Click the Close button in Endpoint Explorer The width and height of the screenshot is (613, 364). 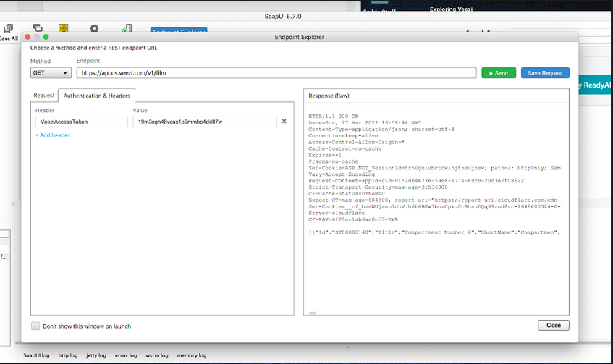553,326
